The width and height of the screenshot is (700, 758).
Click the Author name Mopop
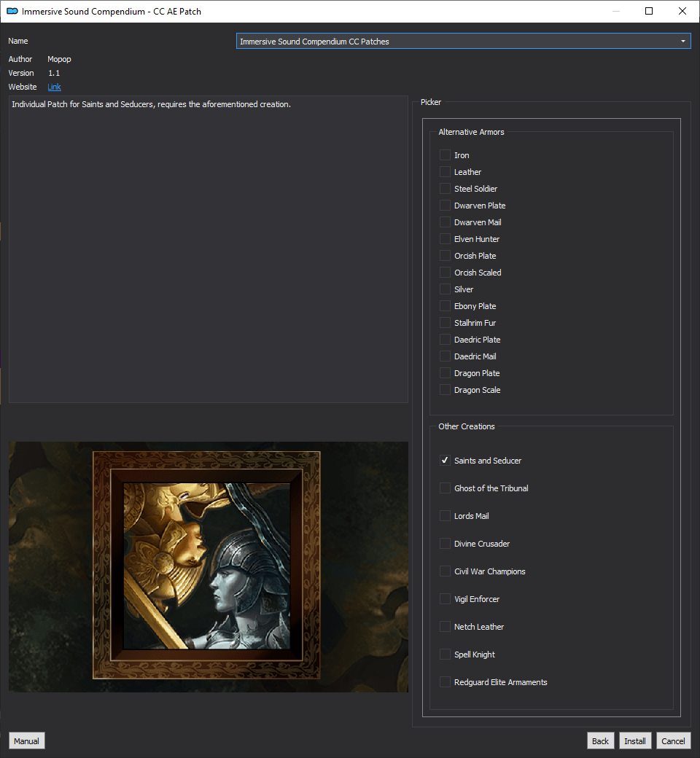click(59, 59)
